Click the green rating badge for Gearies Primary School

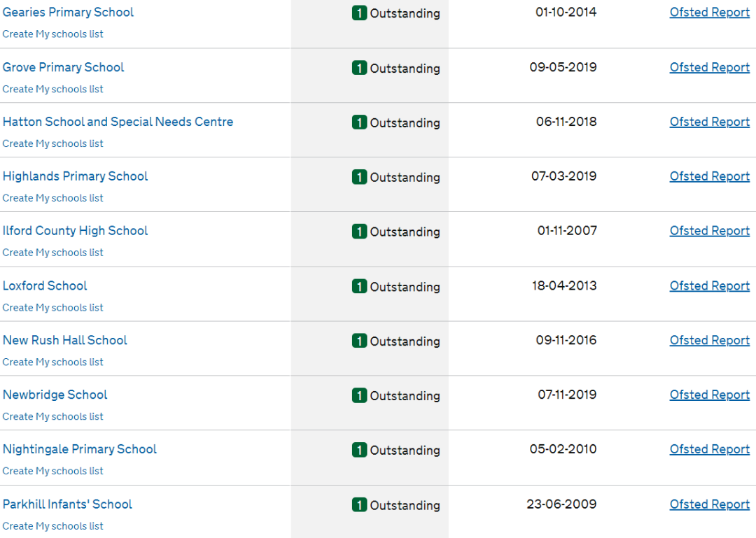tap(359, 13)
